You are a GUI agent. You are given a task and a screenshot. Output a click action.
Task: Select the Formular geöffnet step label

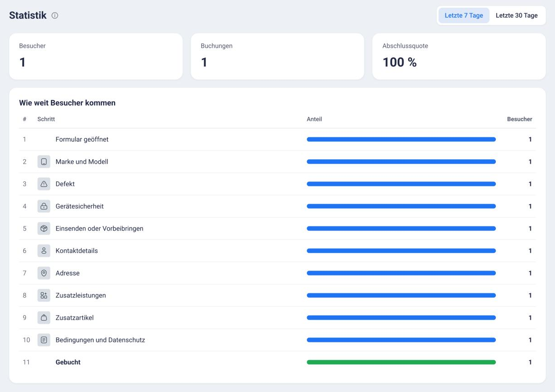[82, 139]
